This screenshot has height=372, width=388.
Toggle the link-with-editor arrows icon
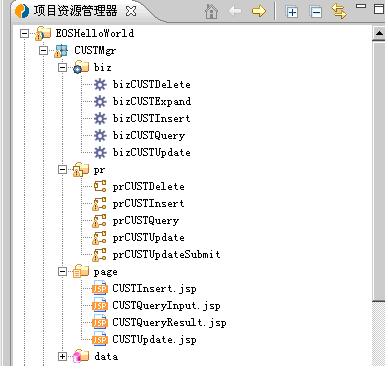click(339, 11)
